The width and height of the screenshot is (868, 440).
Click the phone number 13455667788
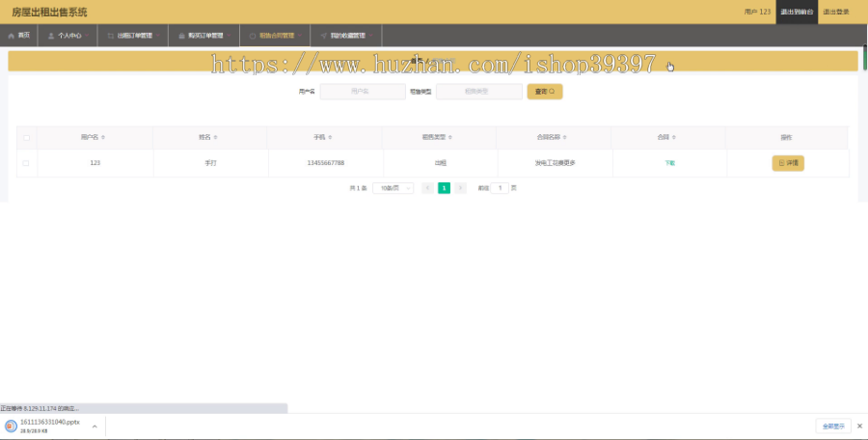pyautogui.click(x=326, y=163)
